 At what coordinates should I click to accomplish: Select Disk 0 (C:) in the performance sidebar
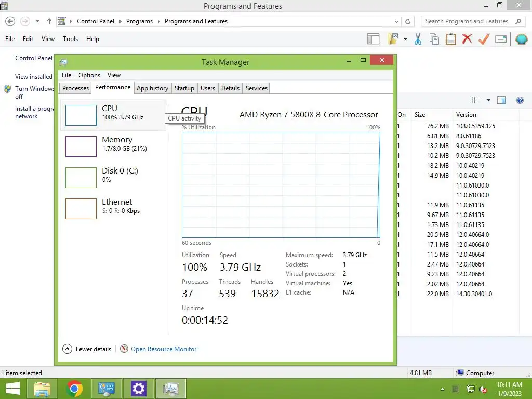click(x=113, y=178)
